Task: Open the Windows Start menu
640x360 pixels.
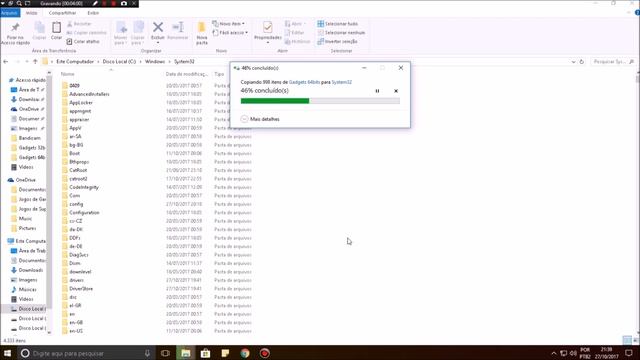Action: coord(7,353)
